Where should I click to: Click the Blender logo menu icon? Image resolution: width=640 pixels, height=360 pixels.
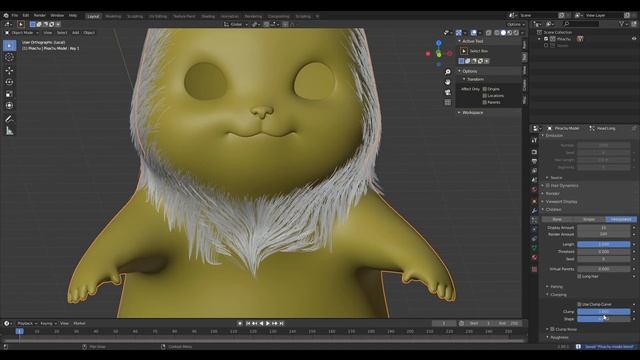[x=6, y=16]
